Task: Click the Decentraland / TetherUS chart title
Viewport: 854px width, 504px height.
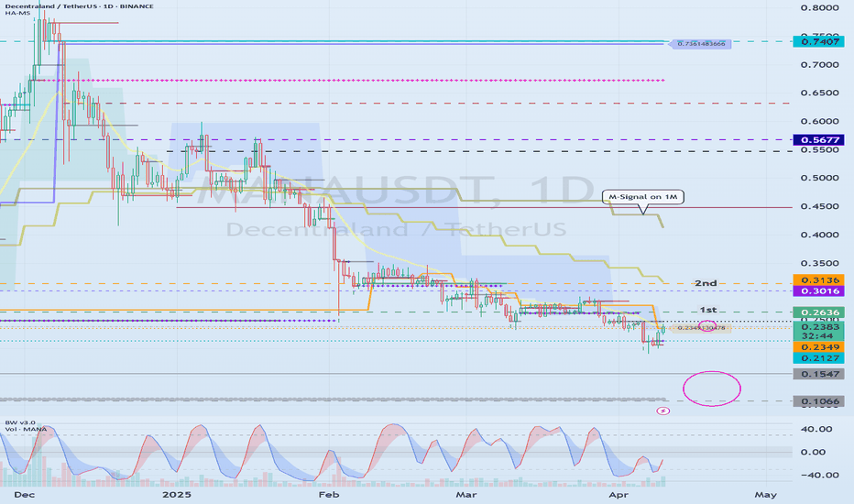Action: [x=79, y=6]
